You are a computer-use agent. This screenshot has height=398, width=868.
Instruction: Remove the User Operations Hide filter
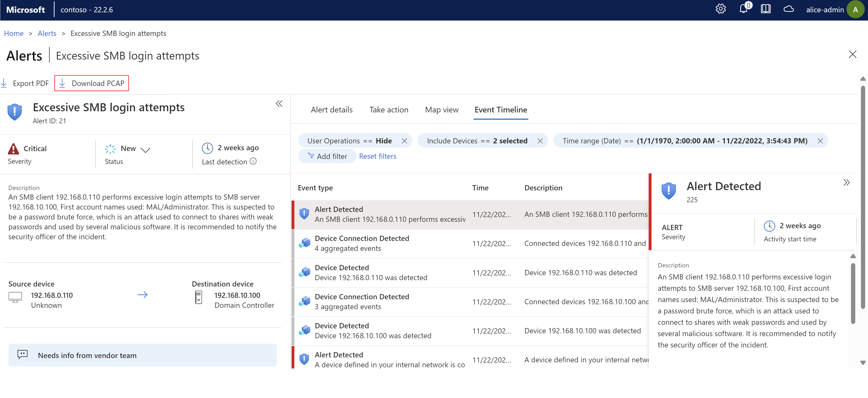coord(406,140)
